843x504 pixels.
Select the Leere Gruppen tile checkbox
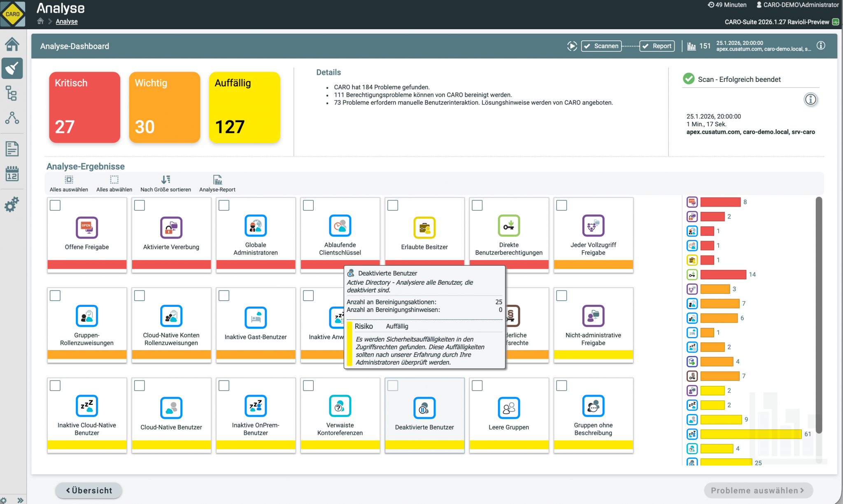point(477,386)
